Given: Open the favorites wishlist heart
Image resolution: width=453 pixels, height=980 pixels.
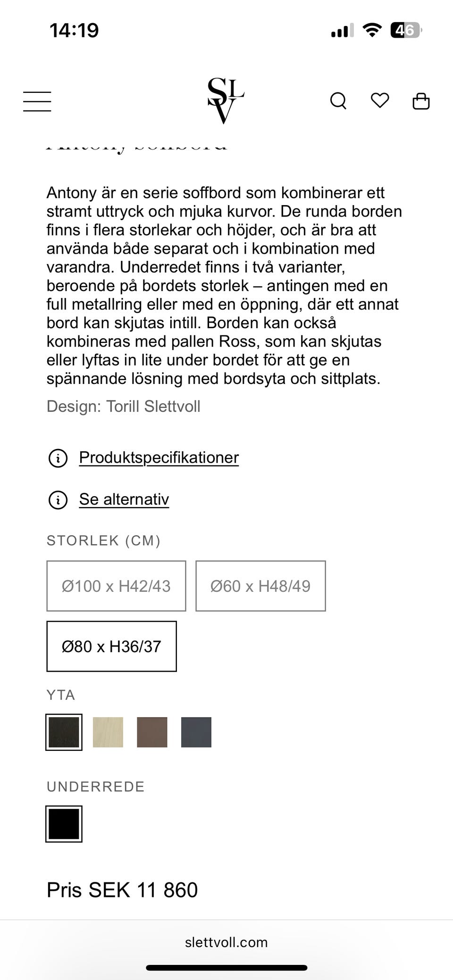Looking at the screenshot, I should pos(380,100).
